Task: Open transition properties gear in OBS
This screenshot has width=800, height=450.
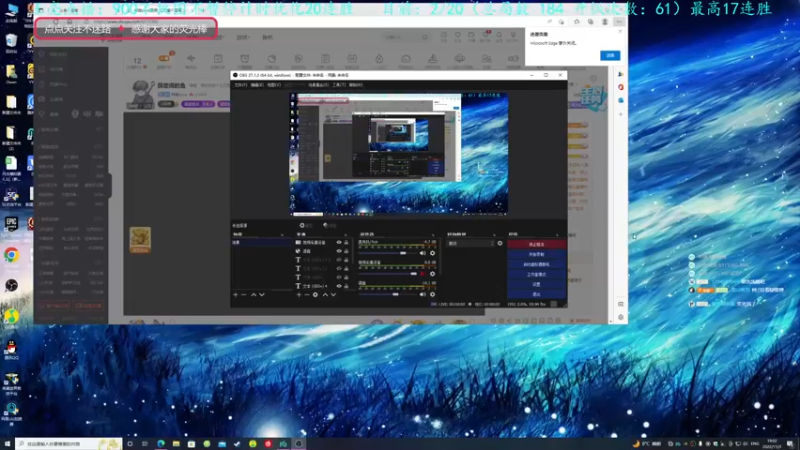Action: click(x=500, y=243)
